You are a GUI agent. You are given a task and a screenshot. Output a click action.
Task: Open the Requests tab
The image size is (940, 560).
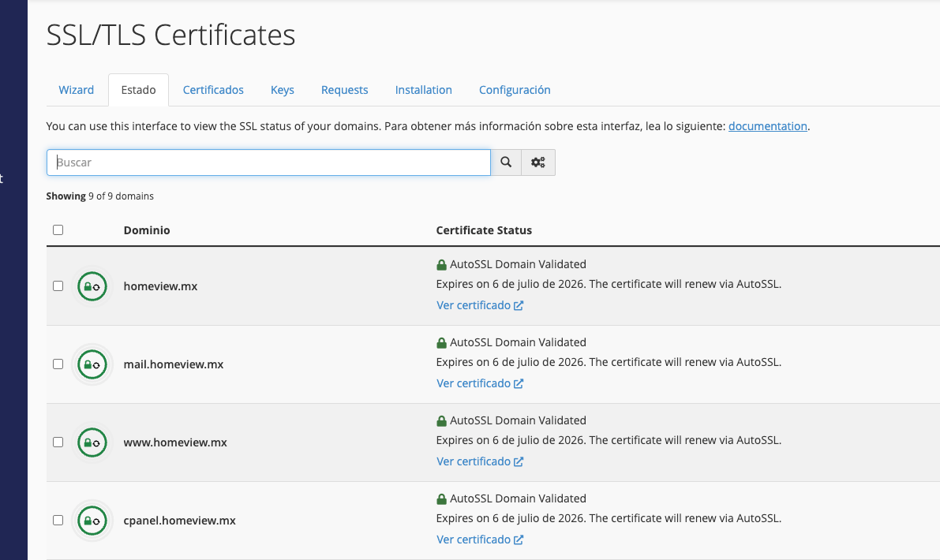tap(344, 90)
